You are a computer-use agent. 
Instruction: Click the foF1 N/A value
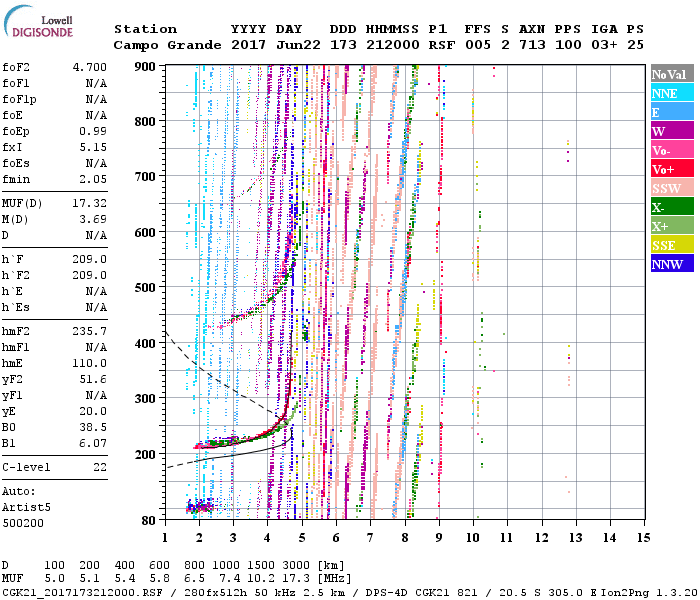click(96, 83)
